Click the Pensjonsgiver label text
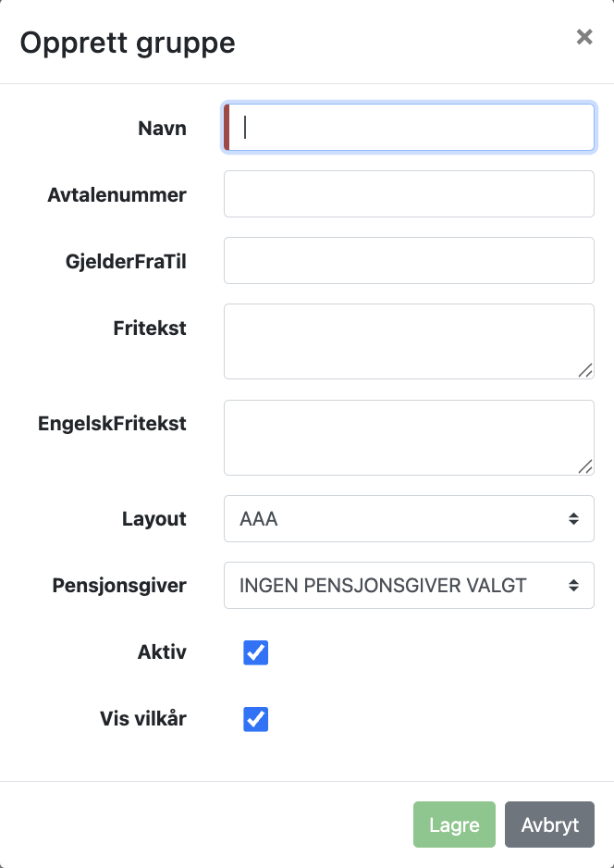Screen dimensions: 614x868 [119, 586]
